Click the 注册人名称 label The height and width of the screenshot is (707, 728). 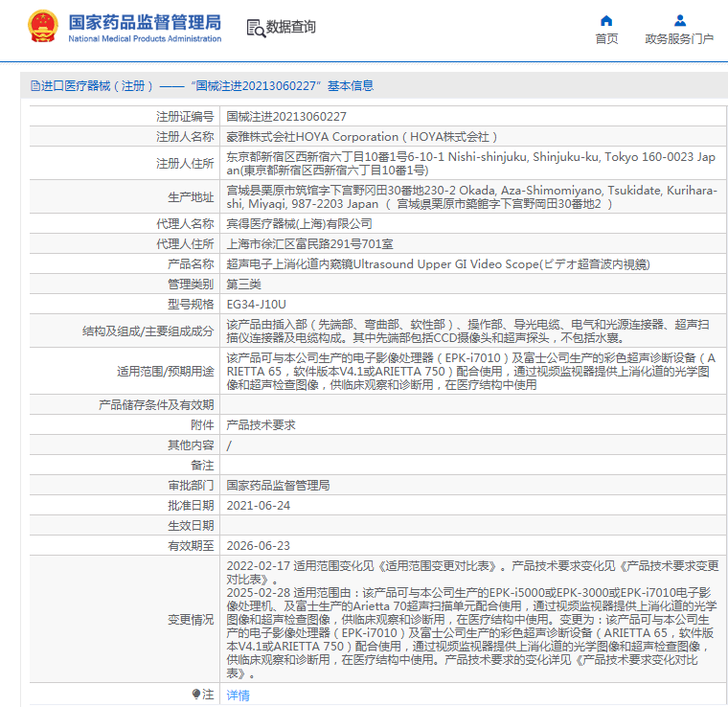(185, 136)
